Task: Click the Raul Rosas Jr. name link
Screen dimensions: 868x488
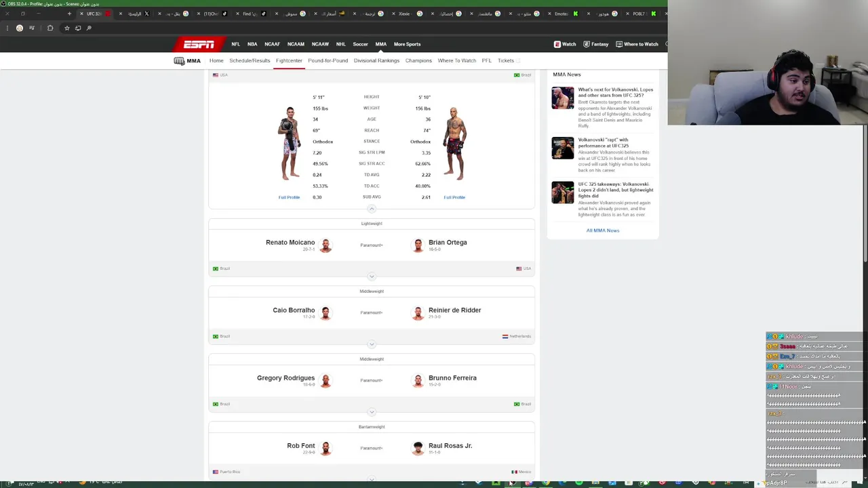Action: tap(450, 445)
